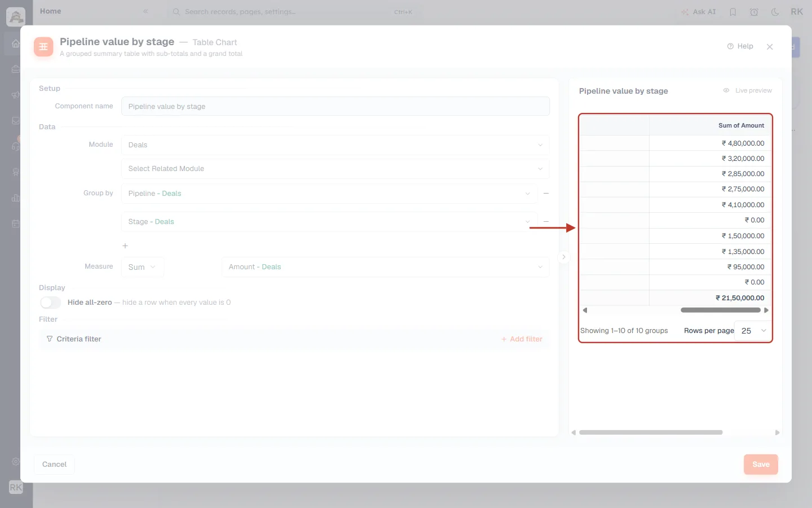Click the eye icon next to Live preview
The image size is (812, 508).
[x=726, y=90]
